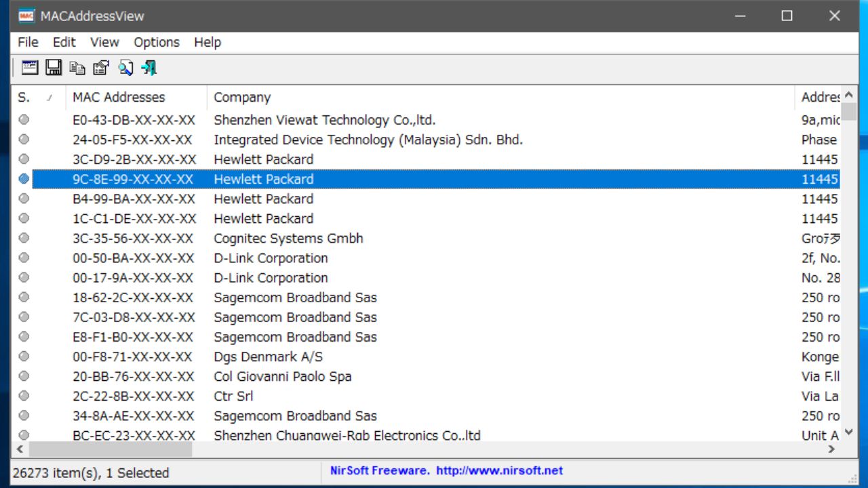This screenshot has width=868, height=488.
Task: Click status dot of 24-05-F5-XX-XX-XX row
Action: coord(24,140)
